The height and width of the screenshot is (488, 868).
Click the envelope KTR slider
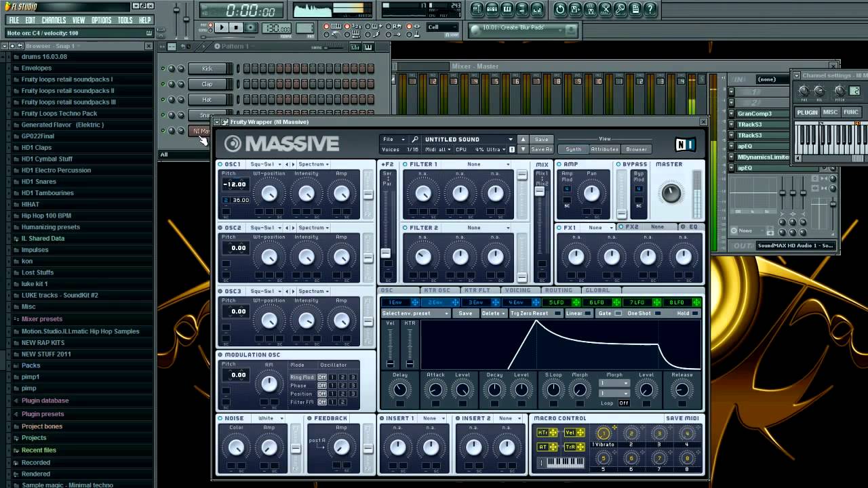click(410, 346)
